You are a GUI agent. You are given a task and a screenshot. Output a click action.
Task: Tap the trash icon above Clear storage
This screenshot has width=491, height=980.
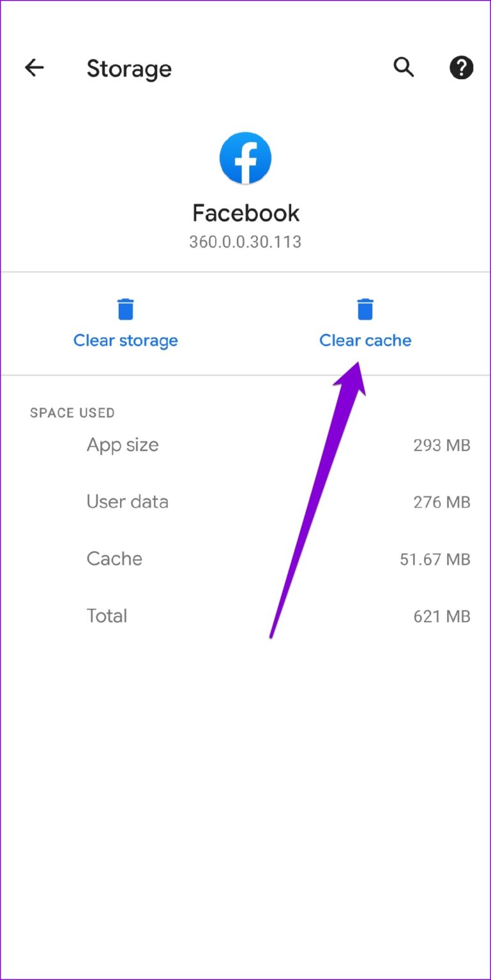(126, 309)
